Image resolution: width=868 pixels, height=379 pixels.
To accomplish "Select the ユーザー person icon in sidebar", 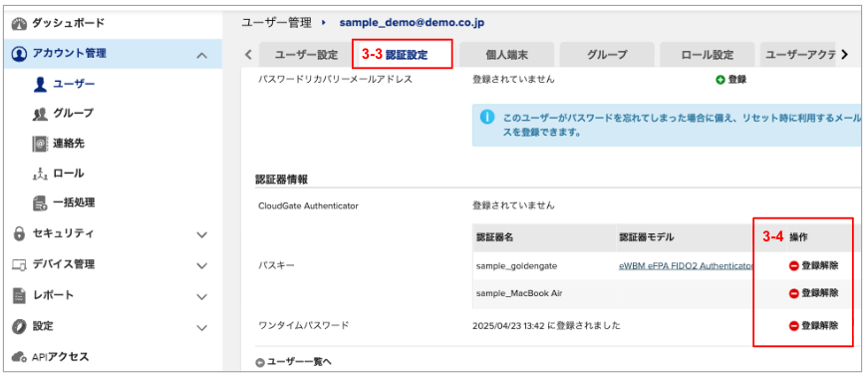I will pyautogui.click(x=40, y=84).
